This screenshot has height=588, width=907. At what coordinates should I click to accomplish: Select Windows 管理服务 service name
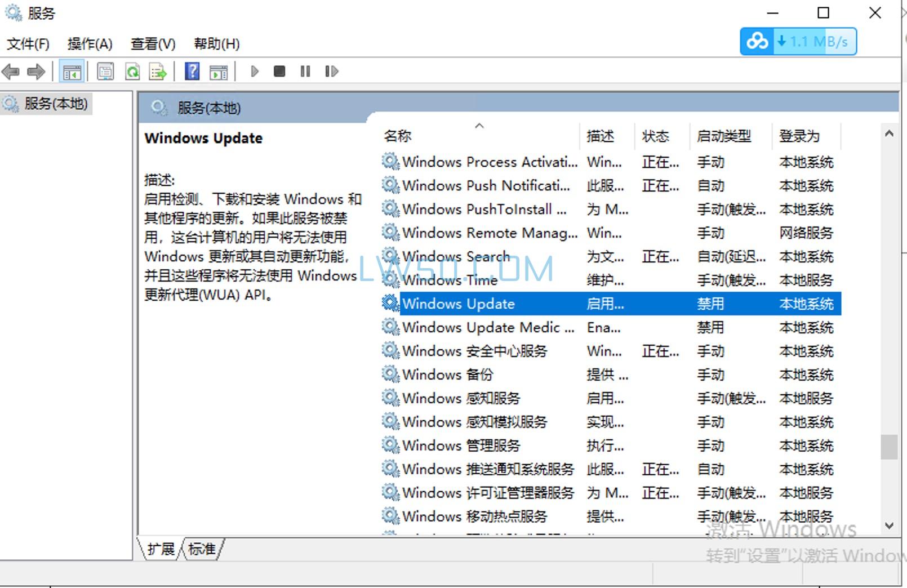[461, 446]
